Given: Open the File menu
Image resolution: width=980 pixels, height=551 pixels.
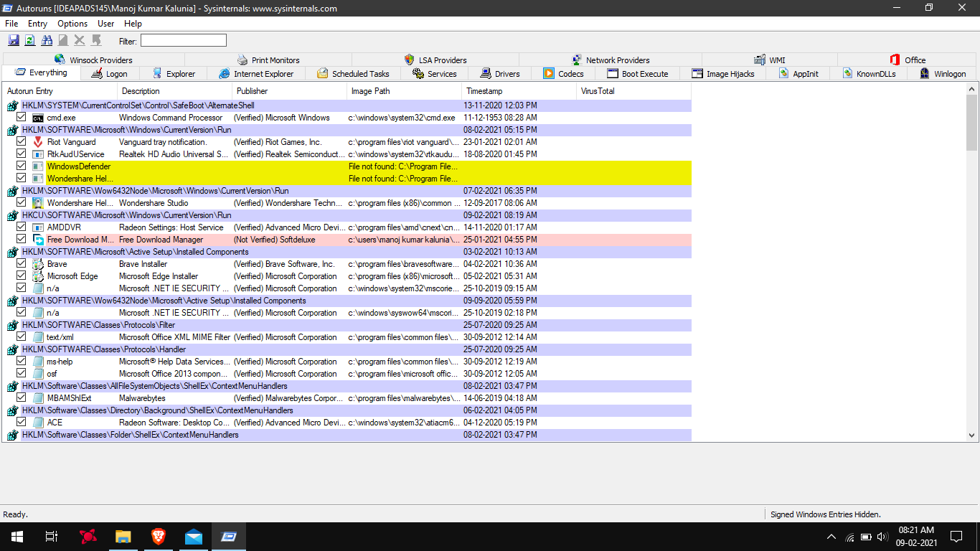Looking at the screenshot, I should click(11, 24).
